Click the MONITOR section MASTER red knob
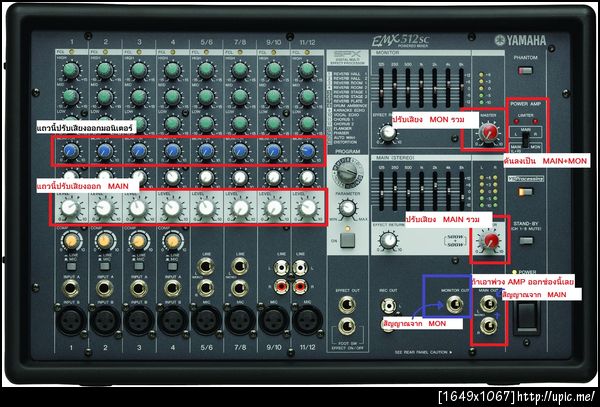Screen dimensions: 600x407 coord(489,132)
